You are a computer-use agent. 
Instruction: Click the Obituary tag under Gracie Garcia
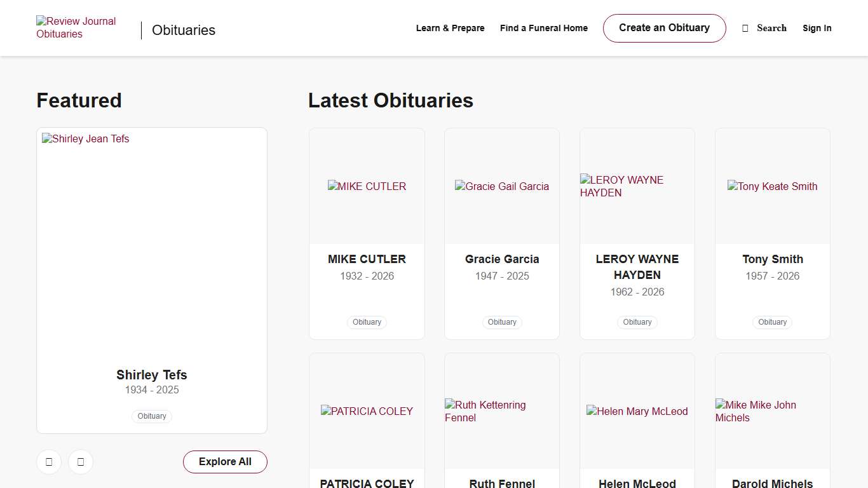point(501,322)
